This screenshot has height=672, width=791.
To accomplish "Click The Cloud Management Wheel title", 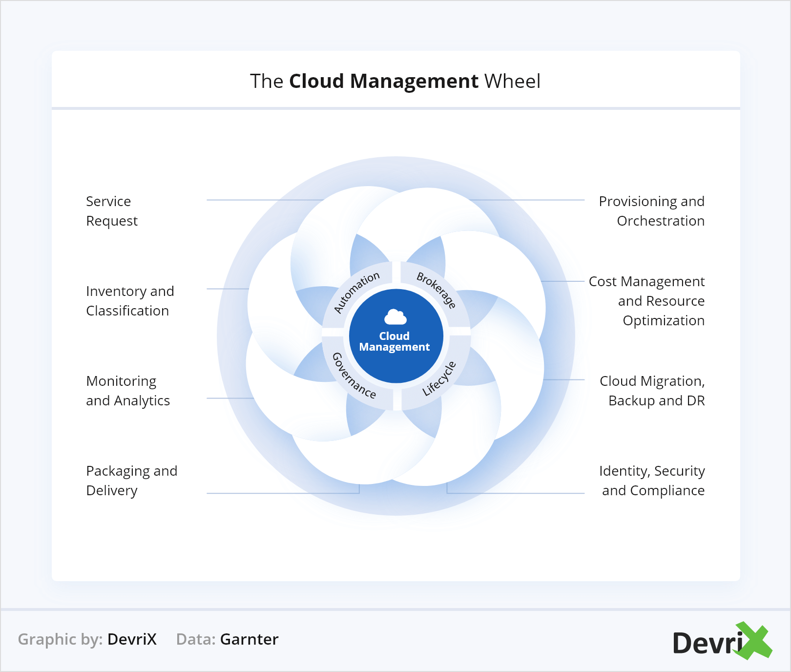I will 395,81.
